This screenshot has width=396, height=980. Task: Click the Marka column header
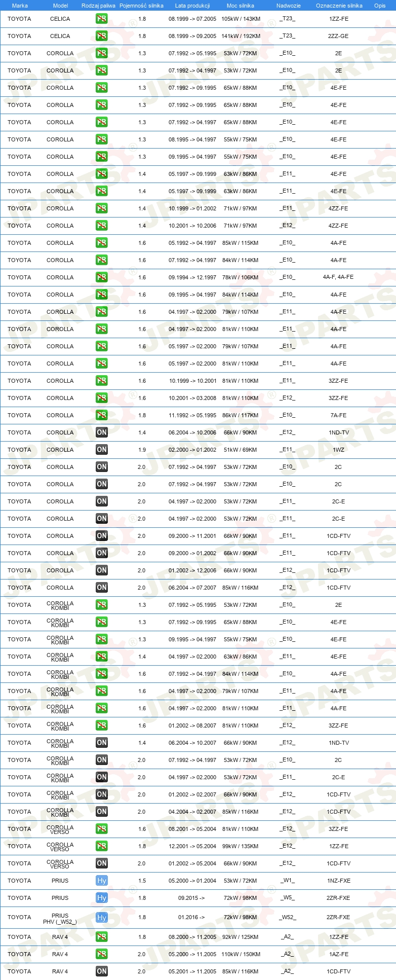click(x=20, y=6)
